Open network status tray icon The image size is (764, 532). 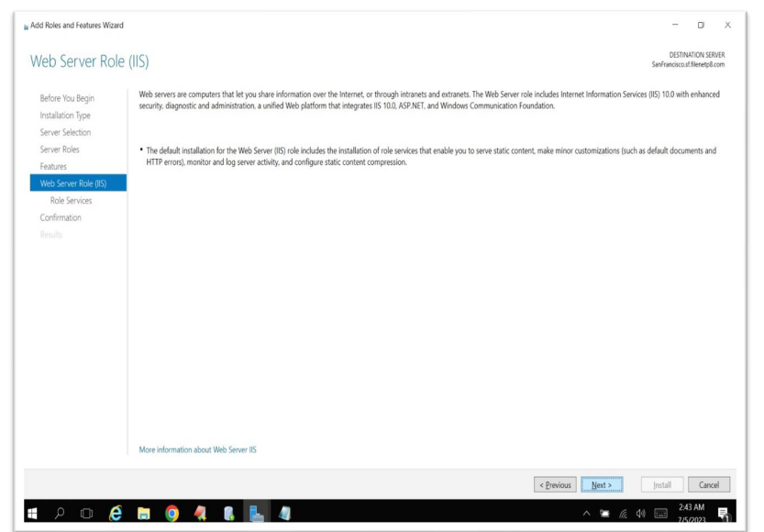pos(623,513)
